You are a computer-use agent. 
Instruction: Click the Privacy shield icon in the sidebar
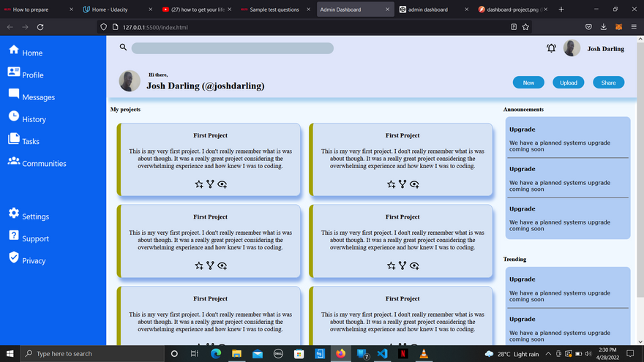coord(14,257)
